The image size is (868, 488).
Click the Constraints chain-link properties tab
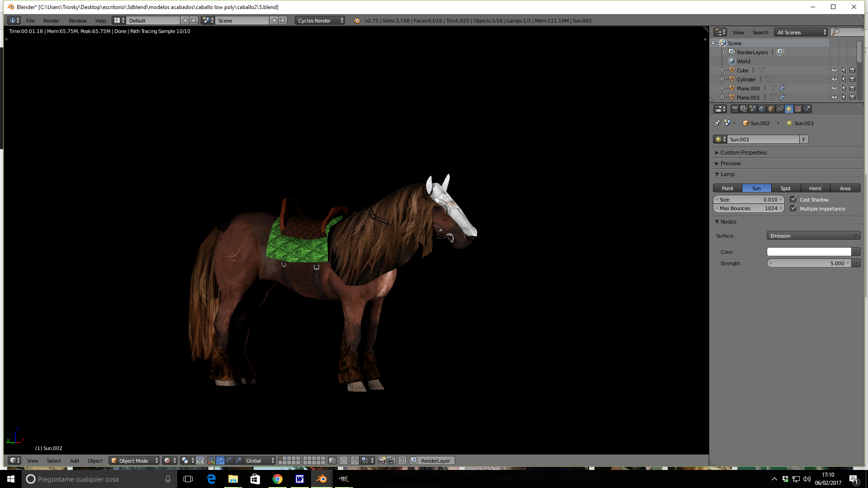pyautogui.click(x=780, y=109)
